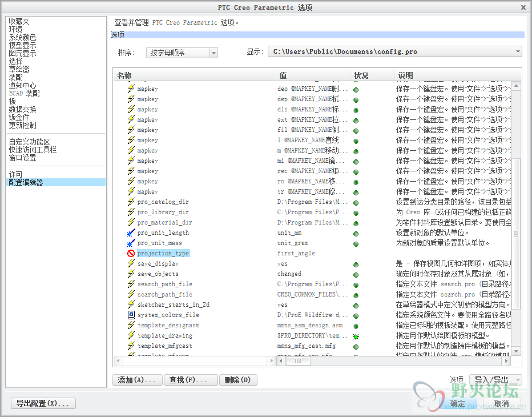Select 数据交换 in the left category list
The image size is (532, 417).
(22, 109)
